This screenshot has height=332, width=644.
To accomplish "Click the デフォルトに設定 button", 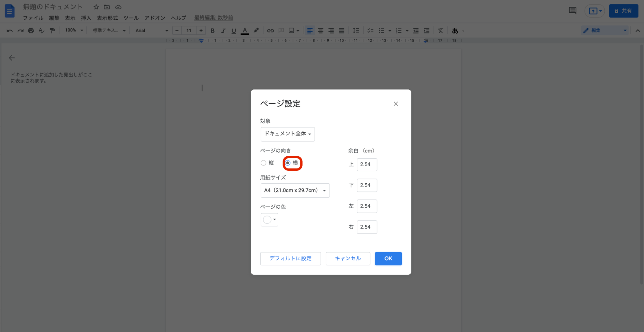I will [x=291, y=258].
